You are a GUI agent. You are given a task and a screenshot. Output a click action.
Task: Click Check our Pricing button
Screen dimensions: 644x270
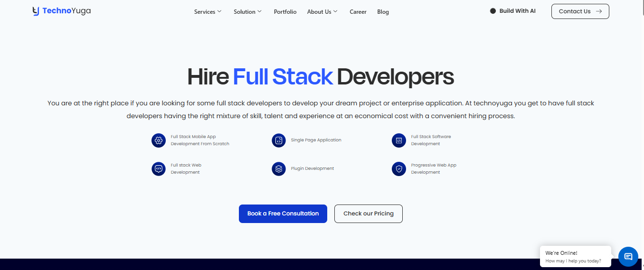click(369, 214)
